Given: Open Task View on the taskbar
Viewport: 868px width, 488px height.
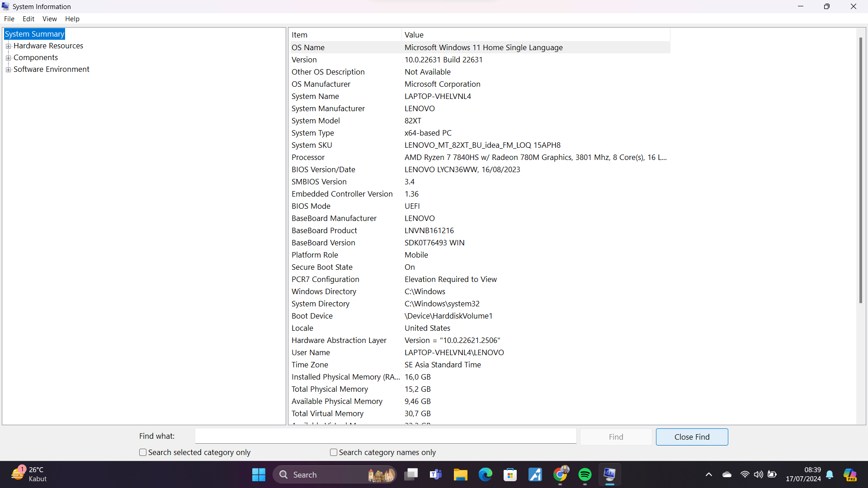Looking at the screenshot, I should [410, 474].
